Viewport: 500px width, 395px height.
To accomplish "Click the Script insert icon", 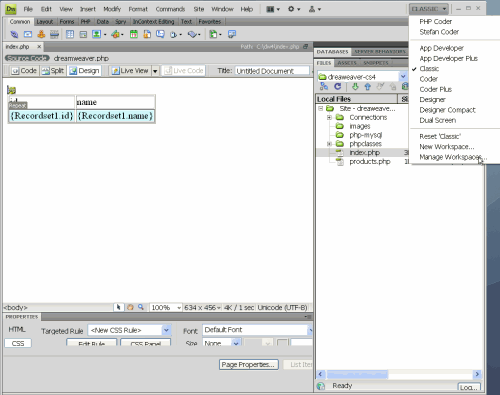I will [192, 34].
